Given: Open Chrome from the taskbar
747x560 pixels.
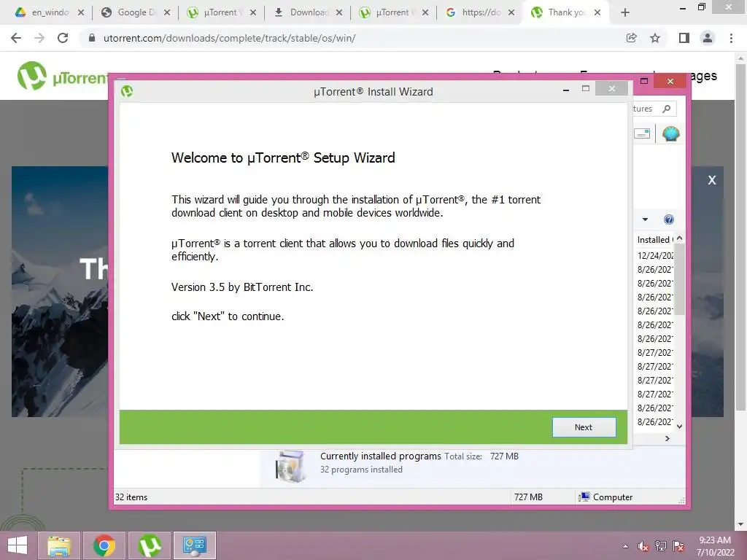Looking at the screenshot, I should [104, 545].
